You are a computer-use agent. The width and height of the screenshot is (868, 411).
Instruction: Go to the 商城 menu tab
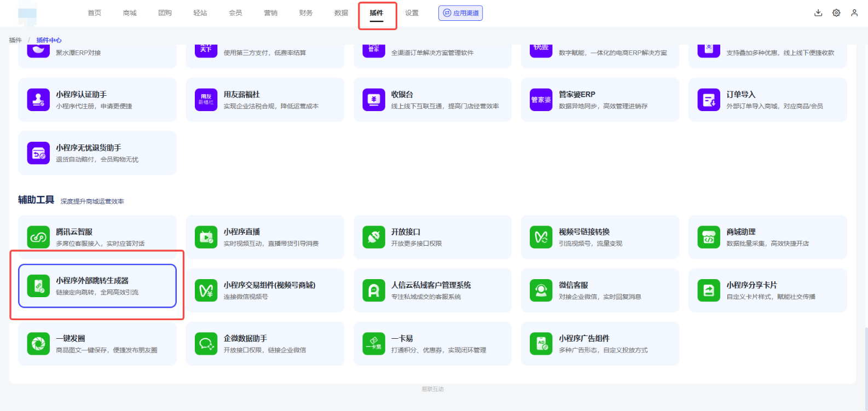130,13
